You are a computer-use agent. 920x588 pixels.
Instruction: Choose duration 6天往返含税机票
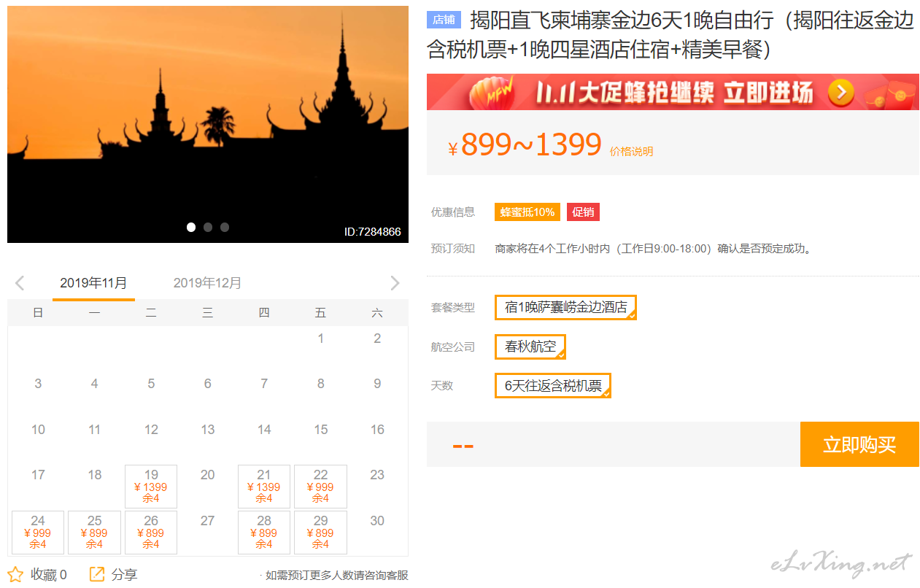point(553,385)
